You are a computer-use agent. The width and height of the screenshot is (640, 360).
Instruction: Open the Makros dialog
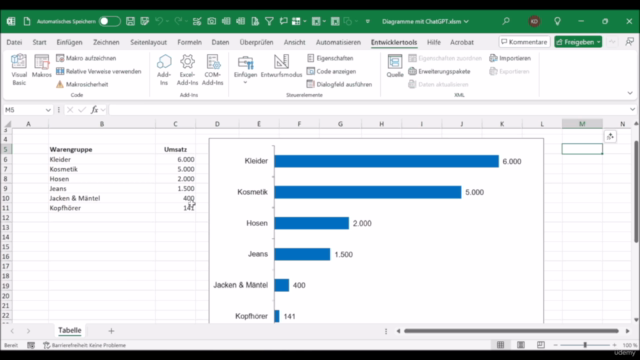point(42,66)
